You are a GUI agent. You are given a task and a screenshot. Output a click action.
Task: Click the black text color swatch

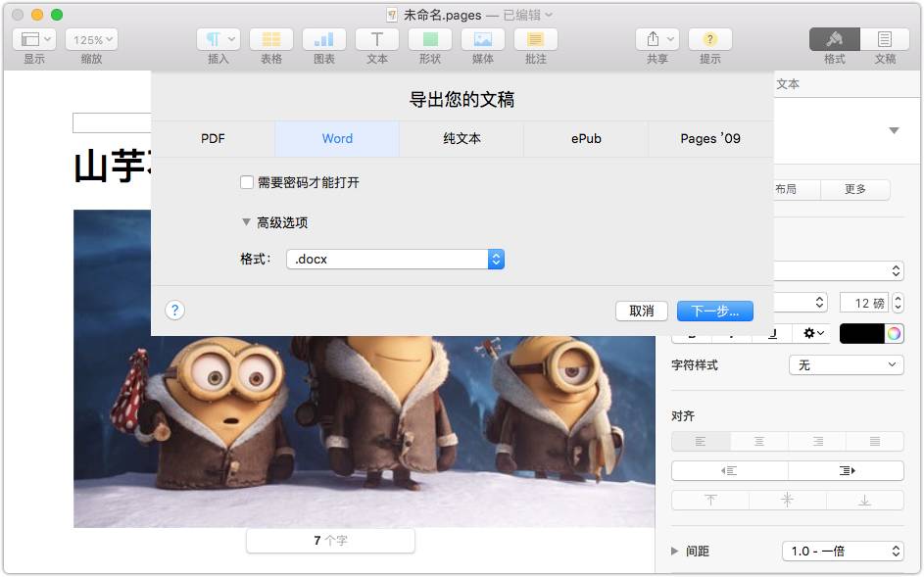tap(861, 334)
